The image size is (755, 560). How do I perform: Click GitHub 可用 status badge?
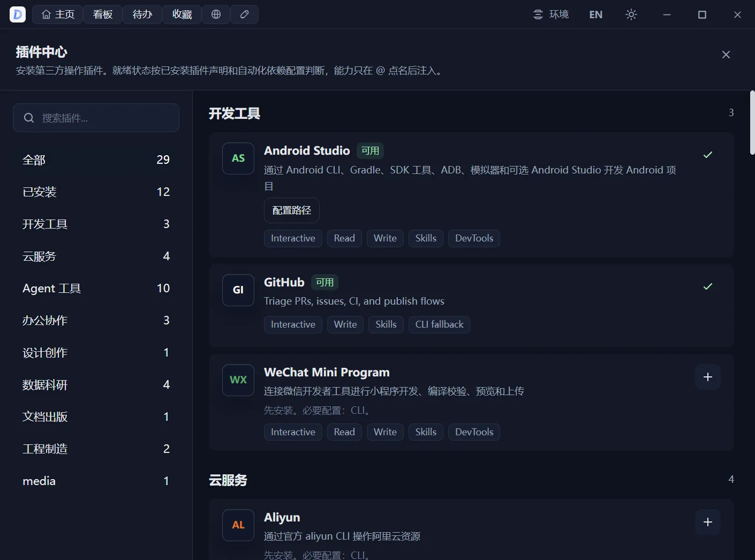[324, 283]
